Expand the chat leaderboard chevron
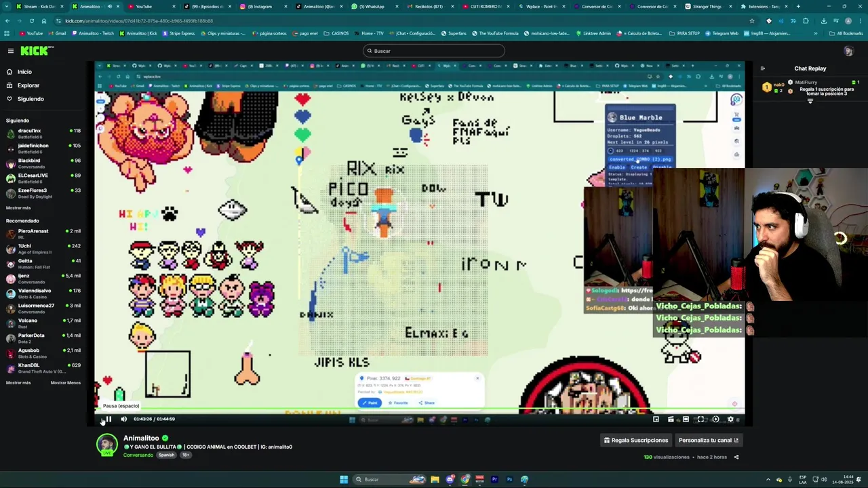The height and width of the screenshot is (488, 868). [810, 102]
